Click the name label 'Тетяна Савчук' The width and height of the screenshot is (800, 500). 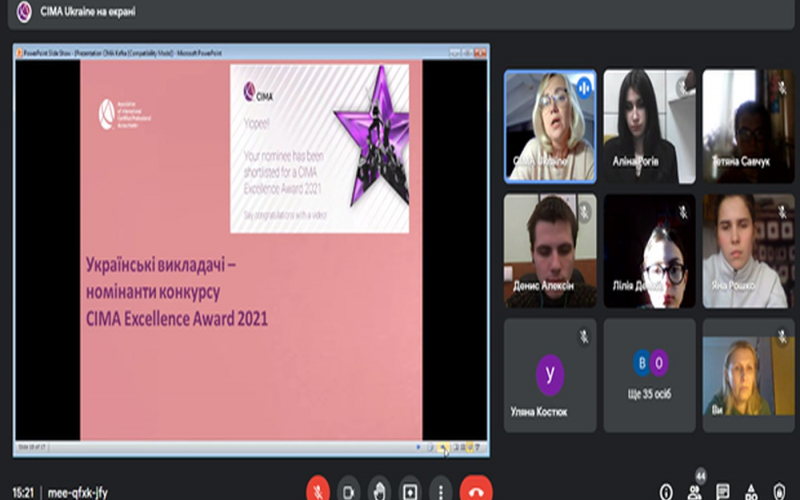(741, 161)
